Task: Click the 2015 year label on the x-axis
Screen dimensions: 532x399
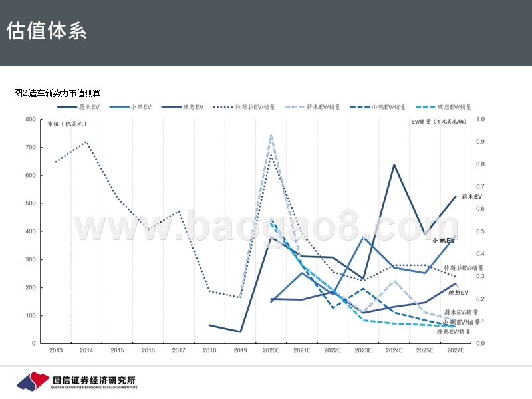Action: (x=117, y=350)
